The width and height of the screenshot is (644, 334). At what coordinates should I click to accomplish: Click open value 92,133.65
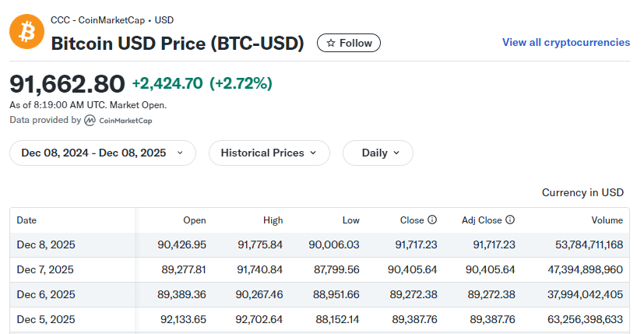click(x=183, y=320)
